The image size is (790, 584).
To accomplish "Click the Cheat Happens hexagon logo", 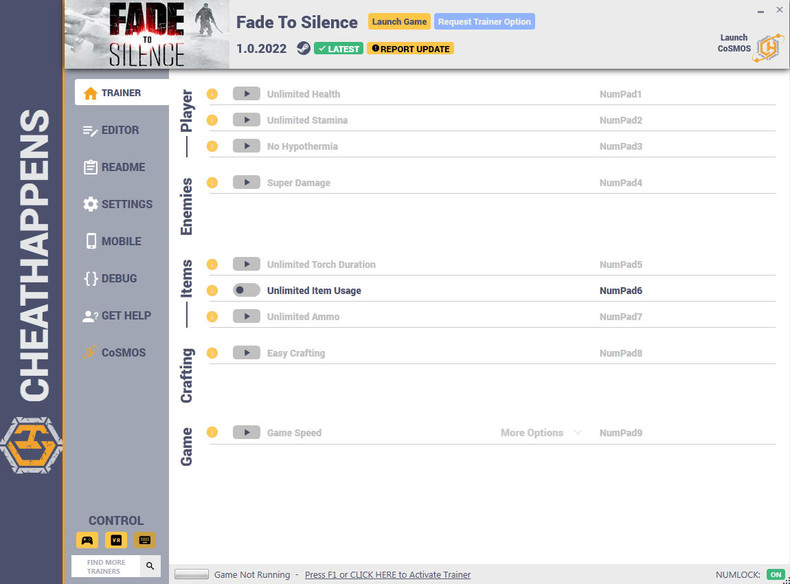I will click(31, 445).
